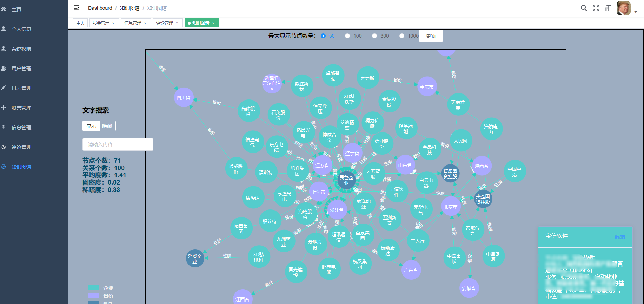The height and width of the screenshot is (304, 644).
Task: Click the 中国中免 graph node
Action: coord(514,172)
